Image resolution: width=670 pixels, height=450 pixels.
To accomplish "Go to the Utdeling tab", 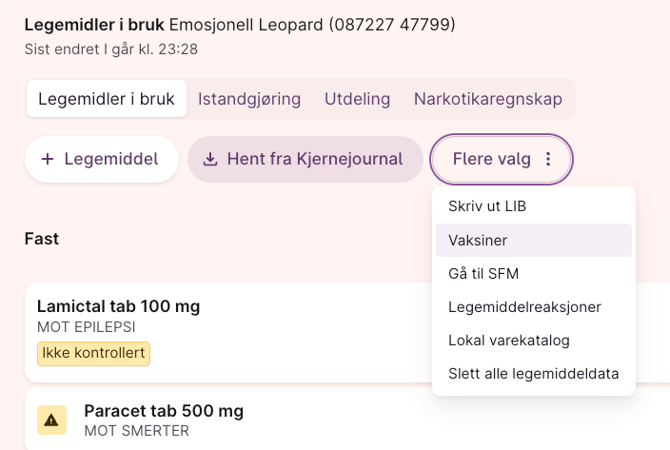I will [357, 99].
